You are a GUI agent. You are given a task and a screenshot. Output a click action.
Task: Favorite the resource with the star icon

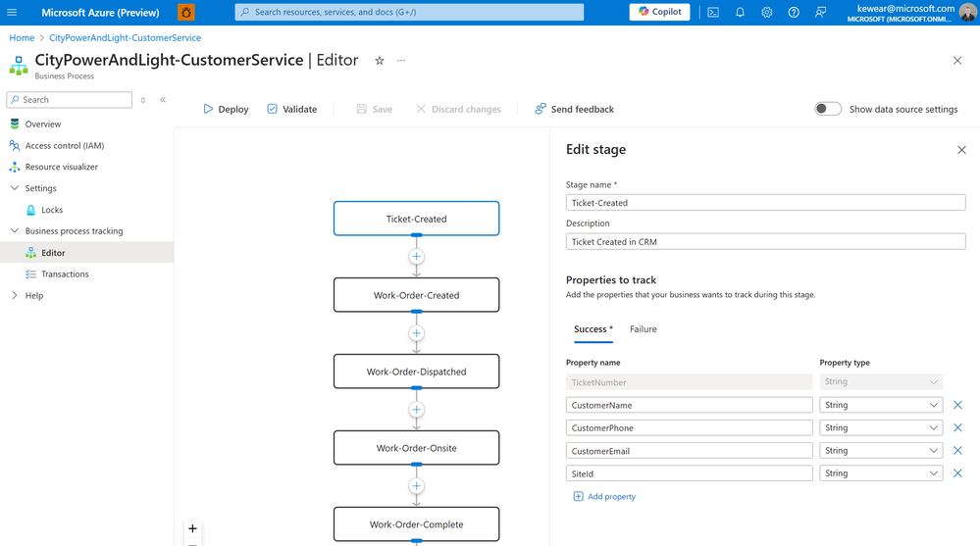(380, 61)
